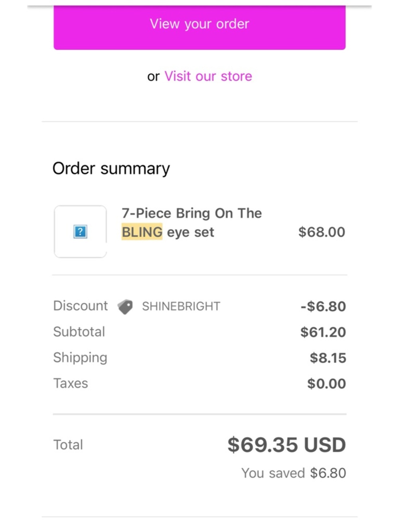Click the -$6.80 discount amount

(x=323, y=307)
